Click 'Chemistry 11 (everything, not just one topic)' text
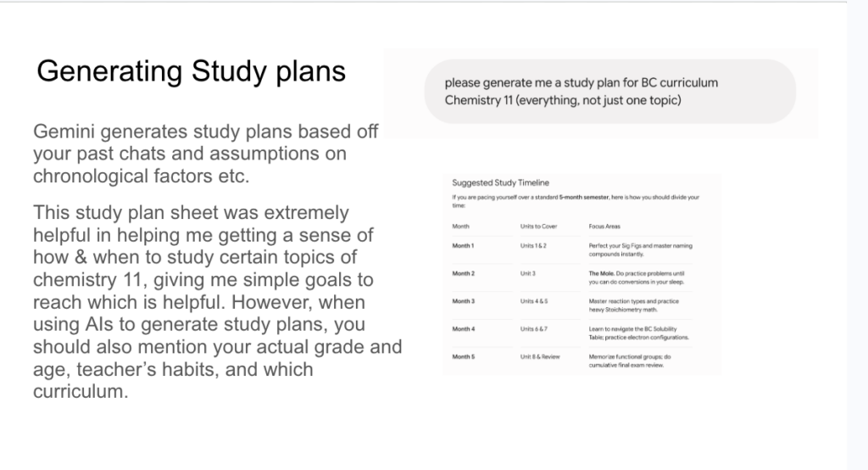Image resolution: width=868 pixels, height=470 pixels. click(x=563, y=100)
